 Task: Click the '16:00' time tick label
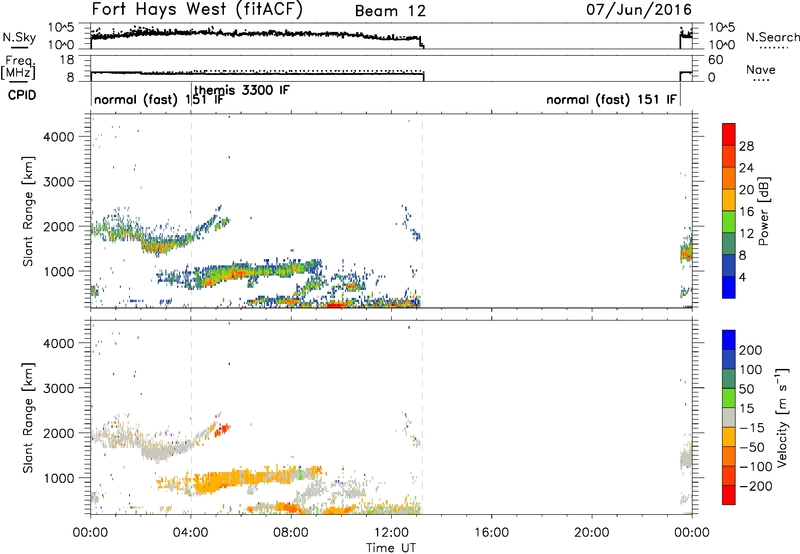point(491,533)
